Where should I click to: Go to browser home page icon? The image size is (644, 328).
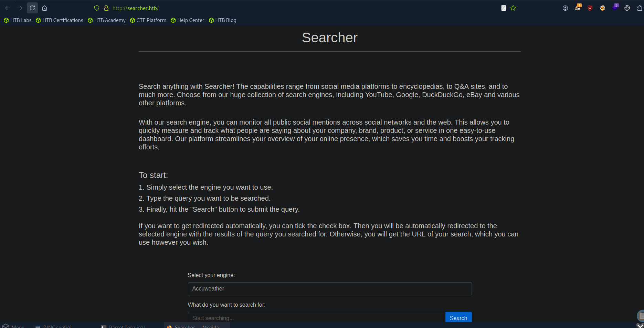[44, 8]
